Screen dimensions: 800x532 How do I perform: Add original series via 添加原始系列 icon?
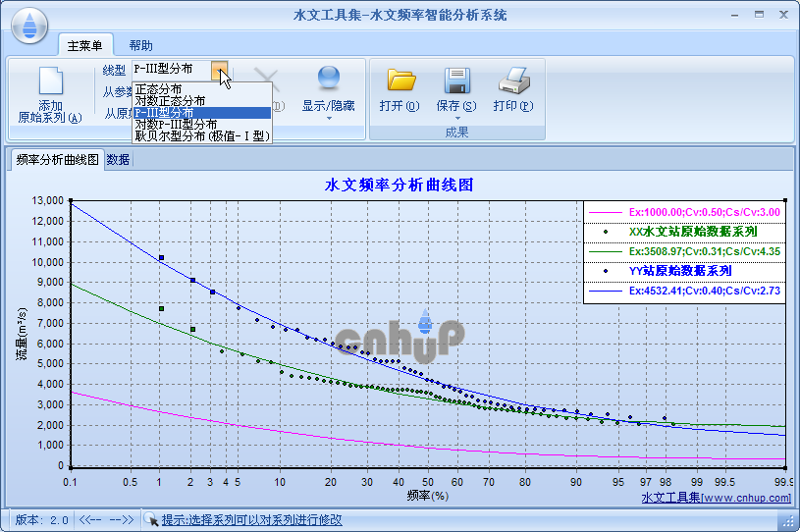click(x=49, y=82)
